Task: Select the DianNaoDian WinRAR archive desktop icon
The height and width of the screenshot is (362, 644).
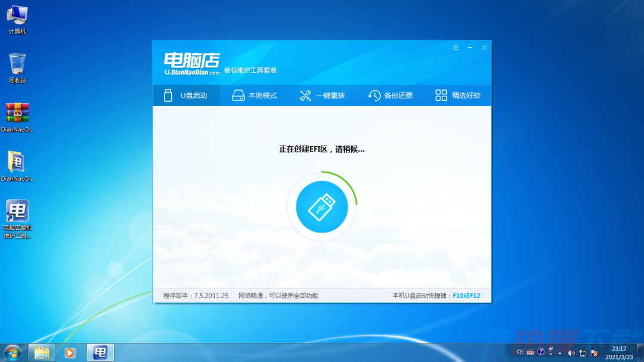Action: coord(17,117)
